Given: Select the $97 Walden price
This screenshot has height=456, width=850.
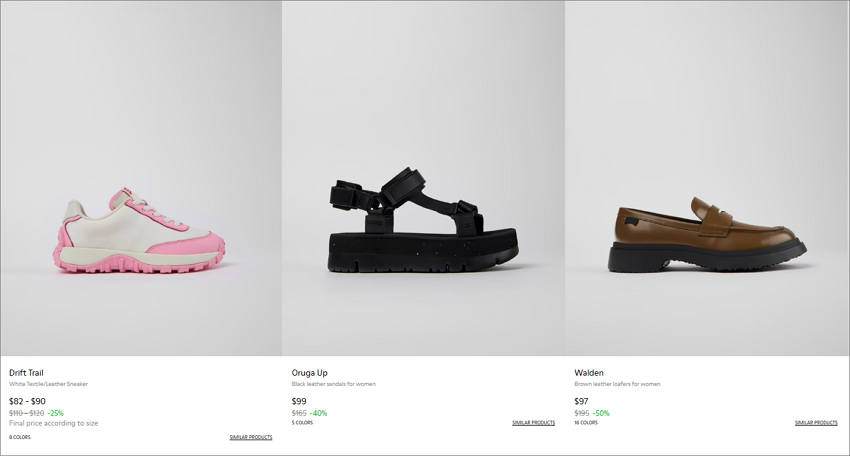Looking at the screenshot, I should click(581, 401).
